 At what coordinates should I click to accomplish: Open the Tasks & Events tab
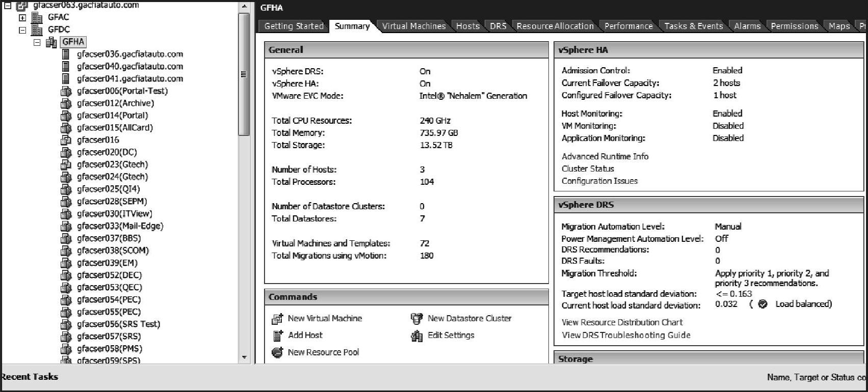694,26
